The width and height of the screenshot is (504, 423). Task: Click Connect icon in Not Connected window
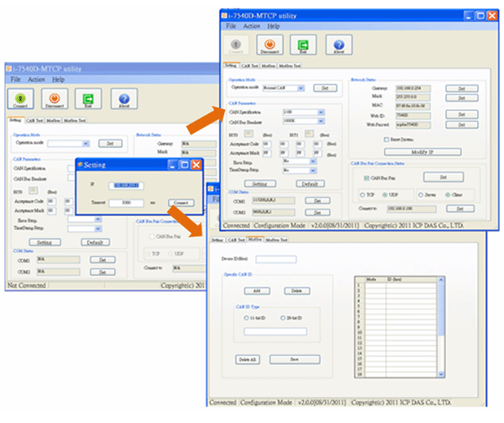[20, 98]
